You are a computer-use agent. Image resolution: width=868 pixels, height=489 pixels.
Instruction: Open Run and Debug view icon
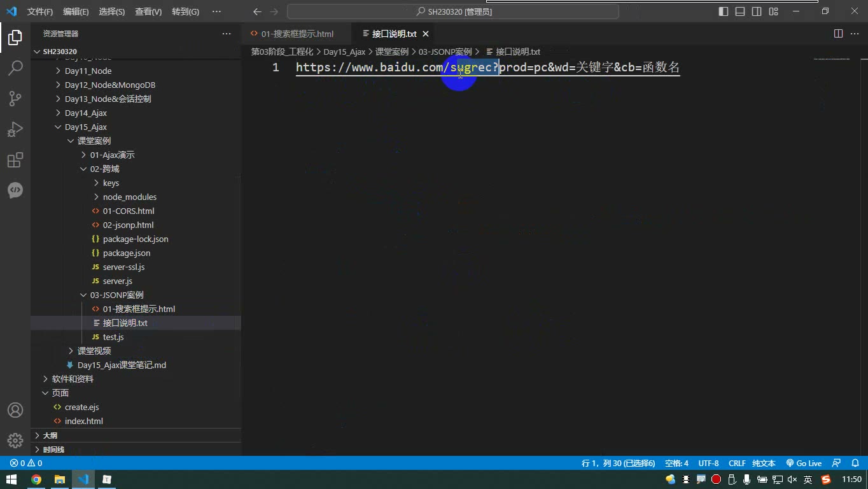pyautogui.click(x=15, y=129)
